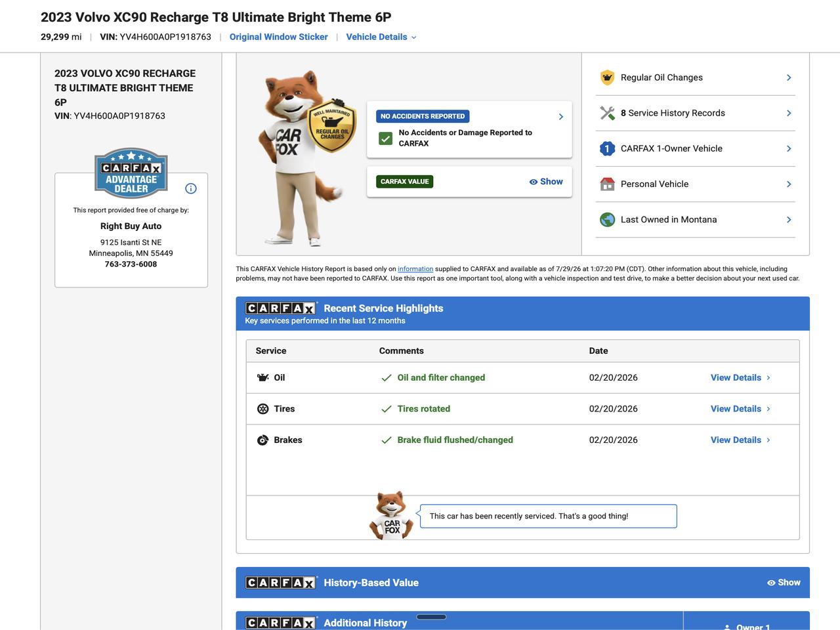Open the Original Window Sticker link
The image size is (840, 630).
coord(278,37)
